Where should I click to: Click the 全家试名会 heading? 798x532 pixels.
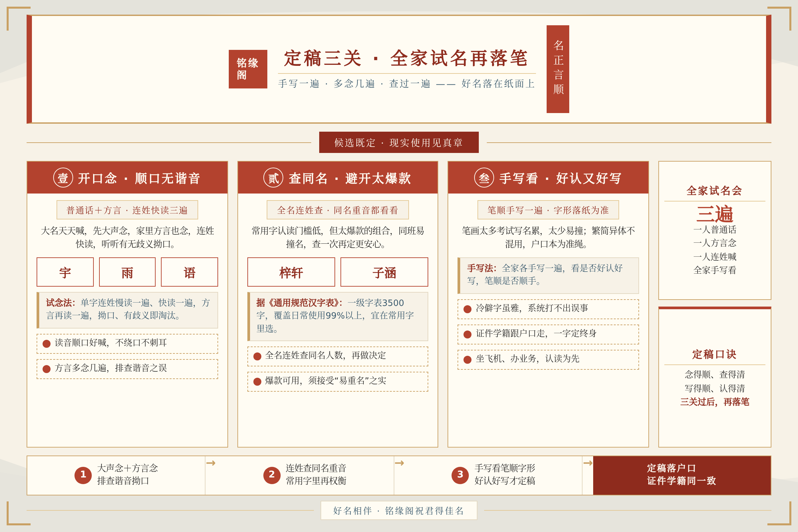pyautogui.click(x=715, y=190)
